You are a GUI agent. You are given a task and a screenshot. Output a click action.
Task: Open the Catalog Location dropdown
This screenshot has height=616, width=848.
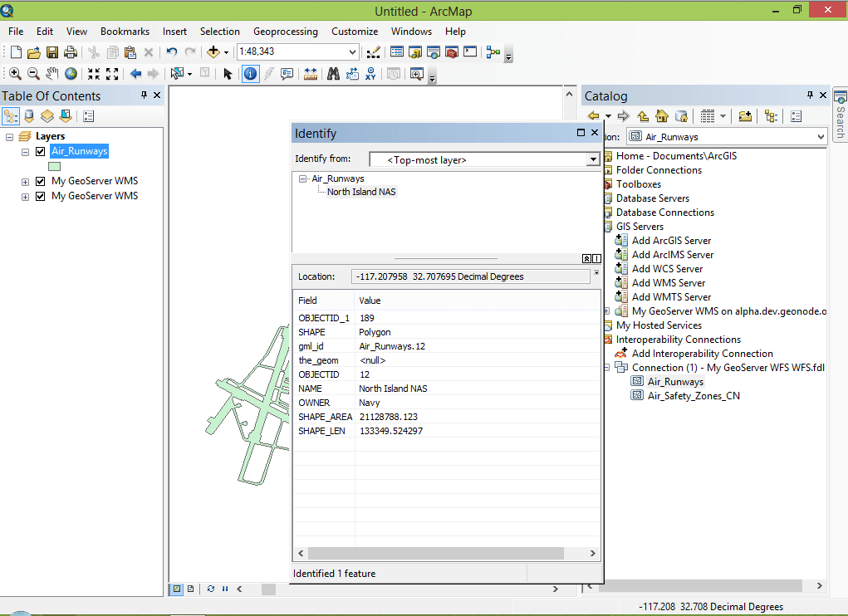[821, 137]
